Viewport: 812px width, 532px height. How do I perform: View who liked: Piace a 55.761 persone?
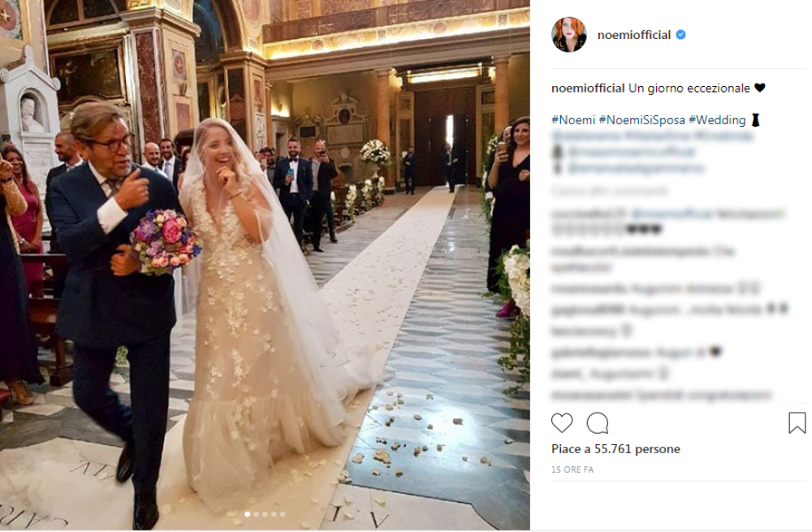coord(615,449)
